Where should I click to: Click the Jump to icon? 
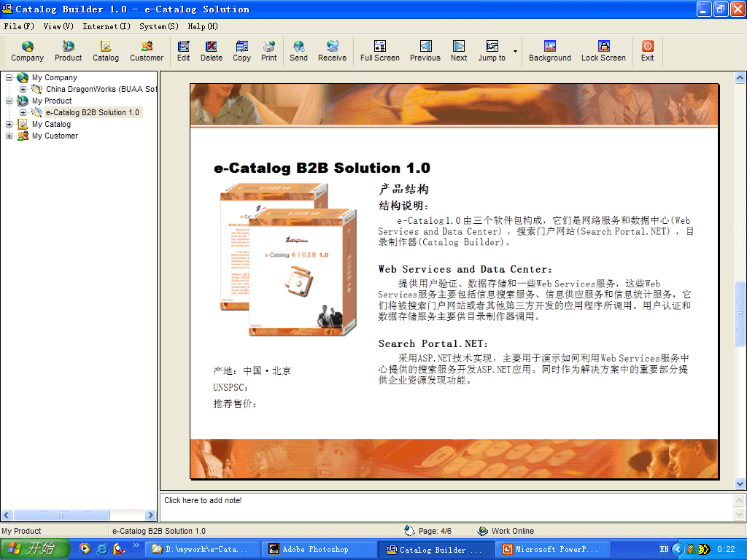click(492, 51)
